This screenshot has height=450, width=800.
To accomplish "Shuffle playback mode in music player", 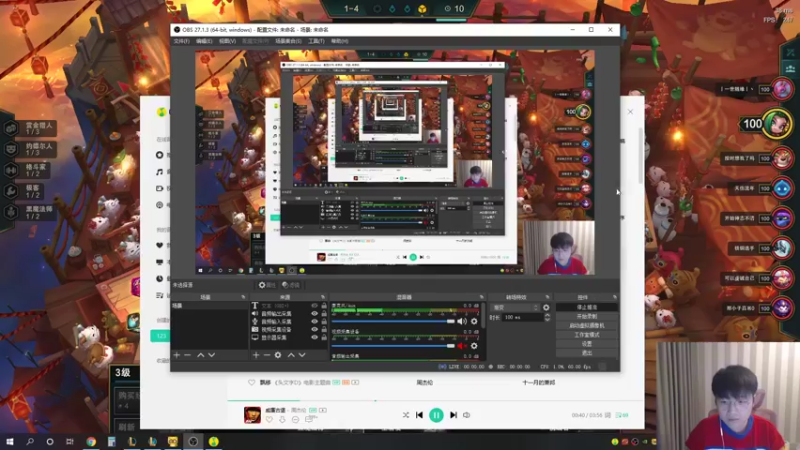I will click(406, 415).
